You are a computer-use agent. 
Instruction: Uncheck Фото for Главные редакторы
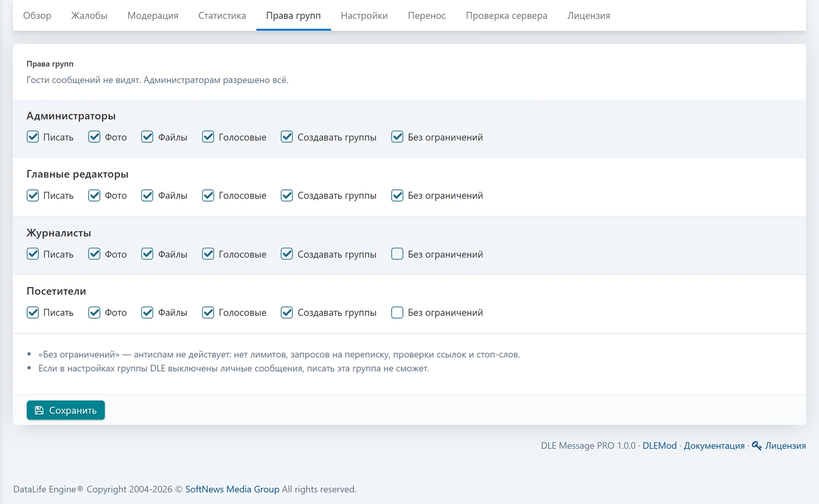(94, 195)
